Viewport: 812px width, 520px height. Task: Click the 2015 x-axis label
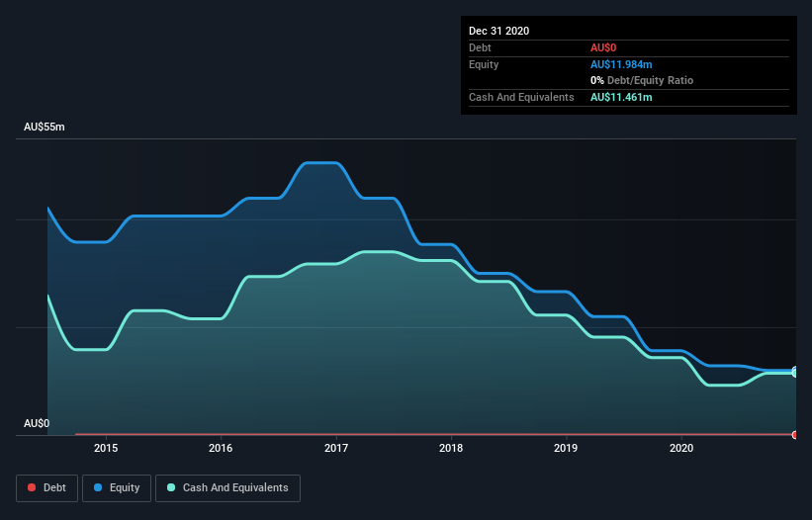106,448
